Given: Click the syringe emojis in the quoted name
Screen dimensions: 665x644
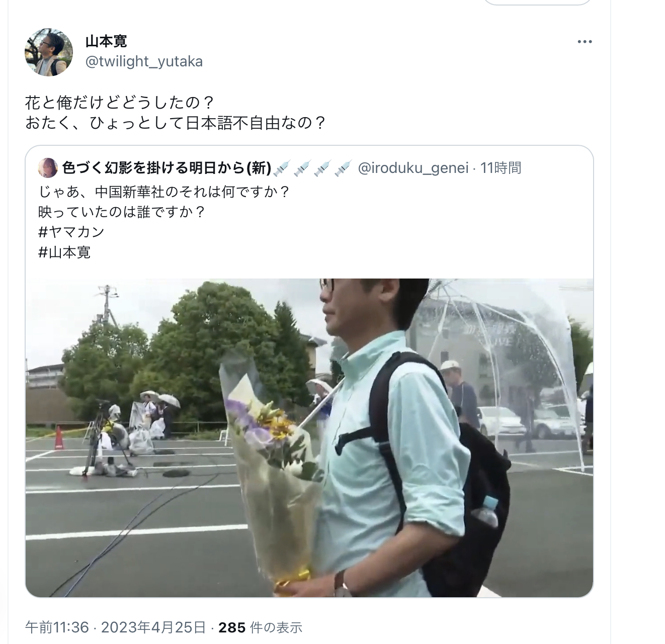Looking at the screenshot, I should coord(312,168).
